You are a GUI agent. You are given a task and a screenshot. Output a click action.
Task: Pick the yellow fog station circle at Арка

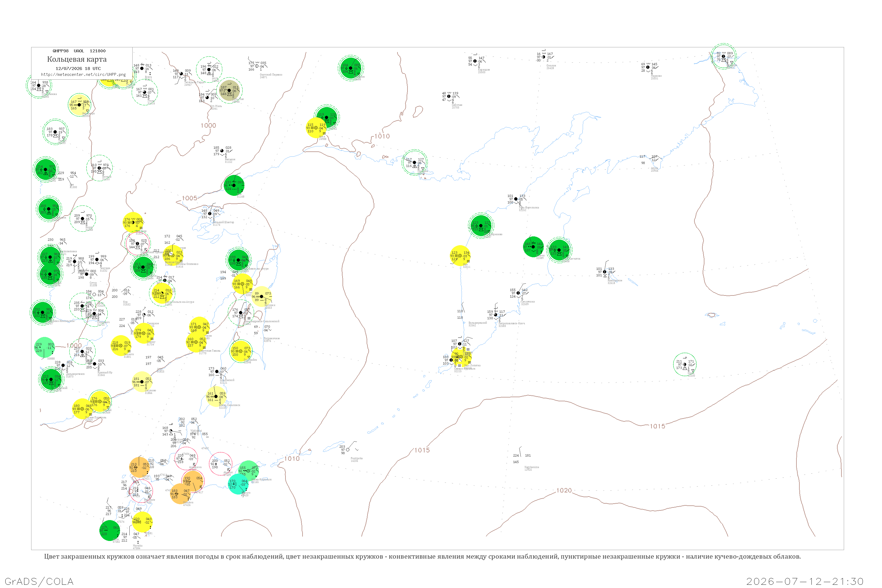coord(316,128)
